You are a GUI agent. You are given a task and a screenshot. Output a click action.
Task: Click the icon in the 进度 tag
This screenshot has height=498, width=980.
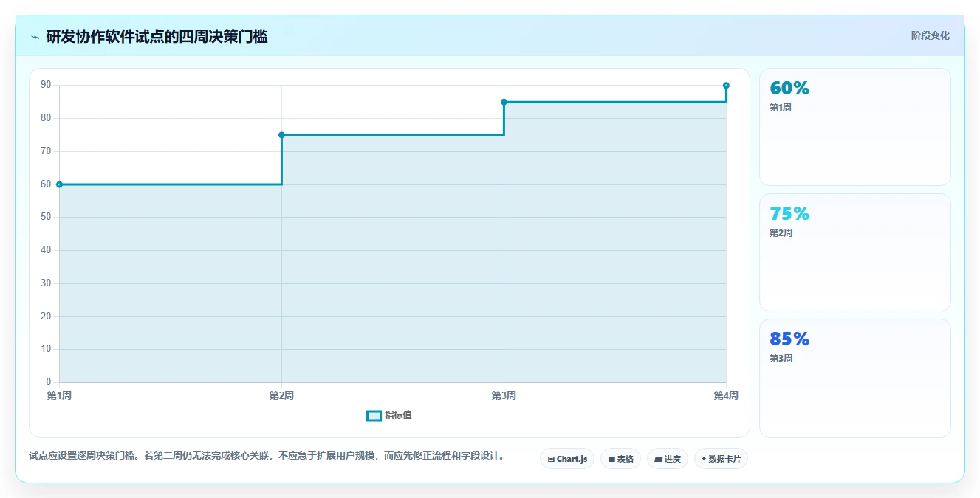click(658, 459)
